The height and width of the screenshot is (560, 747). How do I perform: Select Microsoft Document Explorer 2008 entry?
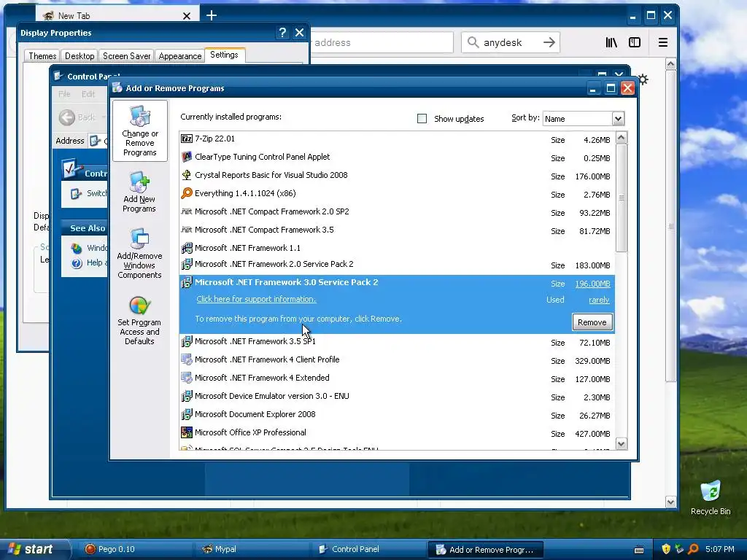[397, 415]
